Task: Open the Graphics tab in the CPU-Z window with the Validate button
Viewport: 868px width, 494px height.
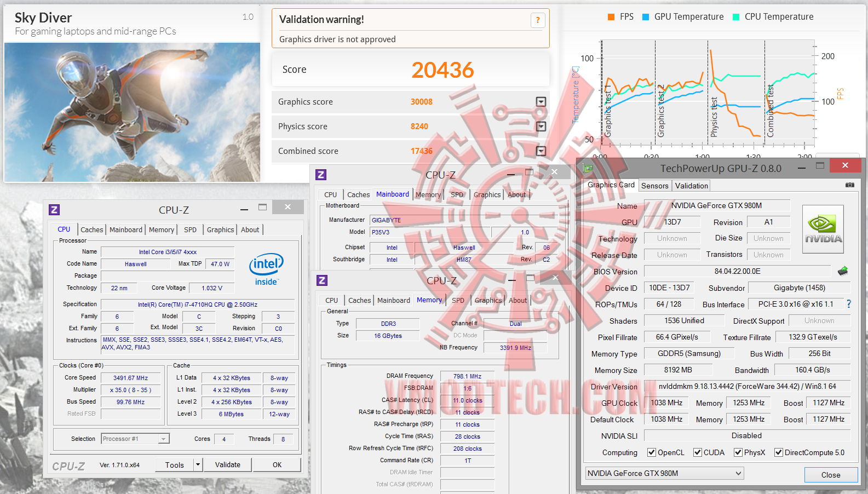Action: 221,230
